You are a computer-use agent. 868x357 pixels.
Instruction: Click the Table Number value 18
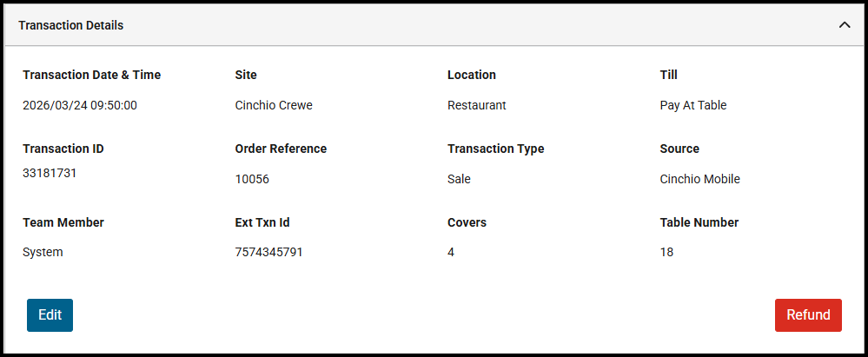[x=666, y=252]
